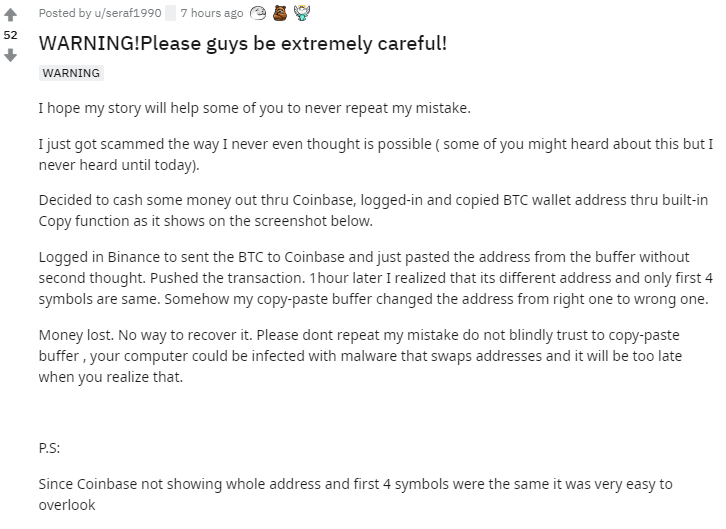The image size is (726, 529).
Task: Click the angel wholesome award icon
Action: 302,13
